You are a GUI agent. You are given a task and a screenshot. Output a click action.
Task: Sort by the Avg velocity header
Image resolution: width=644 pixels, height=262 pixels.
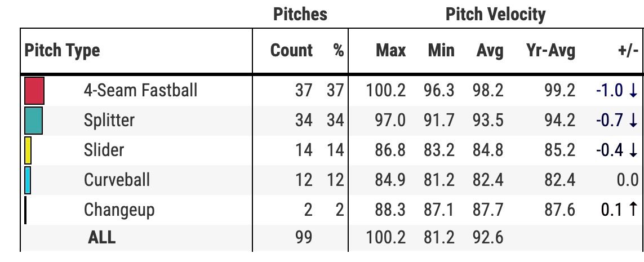point(490,51)
